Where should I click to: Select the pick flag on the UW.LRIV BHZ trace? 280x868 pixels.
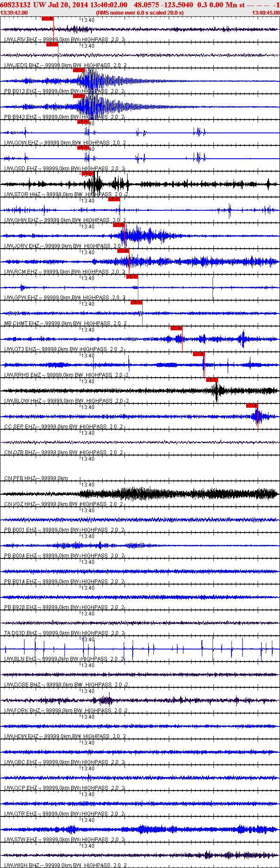pos(48,18)
